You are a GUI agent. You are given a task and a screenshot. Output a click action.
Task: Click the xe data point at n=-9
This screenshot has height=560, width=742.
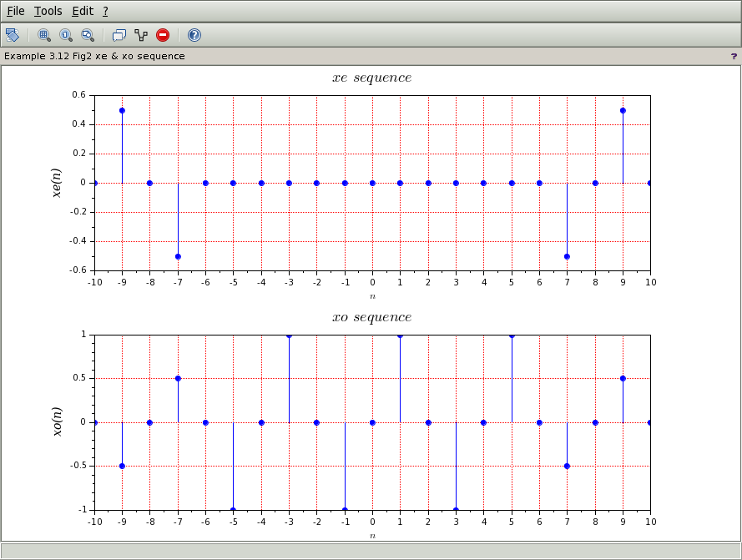pos(122,110)
